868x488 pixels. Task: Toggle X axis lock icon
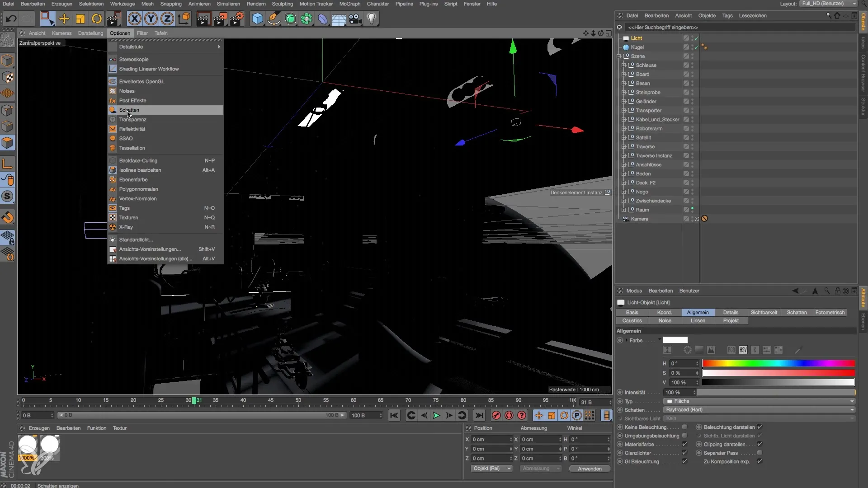(x=134, y=19)
